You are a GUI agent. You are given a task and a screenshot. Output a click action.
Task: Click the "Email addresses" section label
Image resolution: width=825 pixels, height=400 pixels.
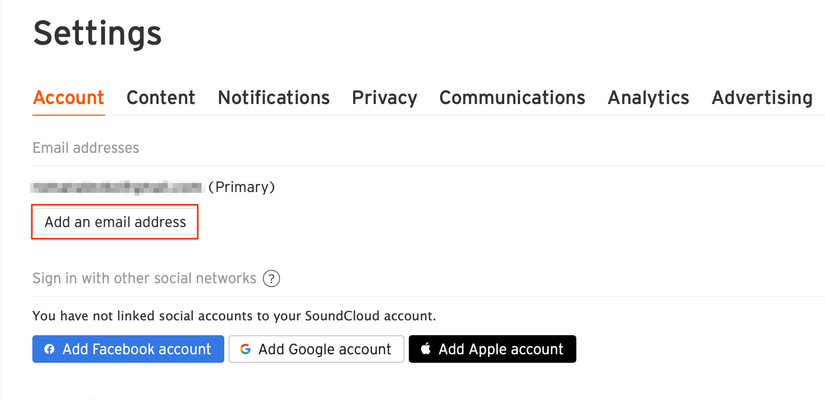point(86,148)
